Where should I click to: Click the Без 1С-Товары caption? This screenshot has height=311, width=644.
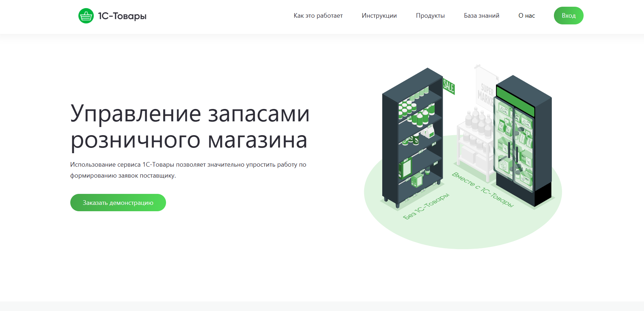click(x=426, y=206)
